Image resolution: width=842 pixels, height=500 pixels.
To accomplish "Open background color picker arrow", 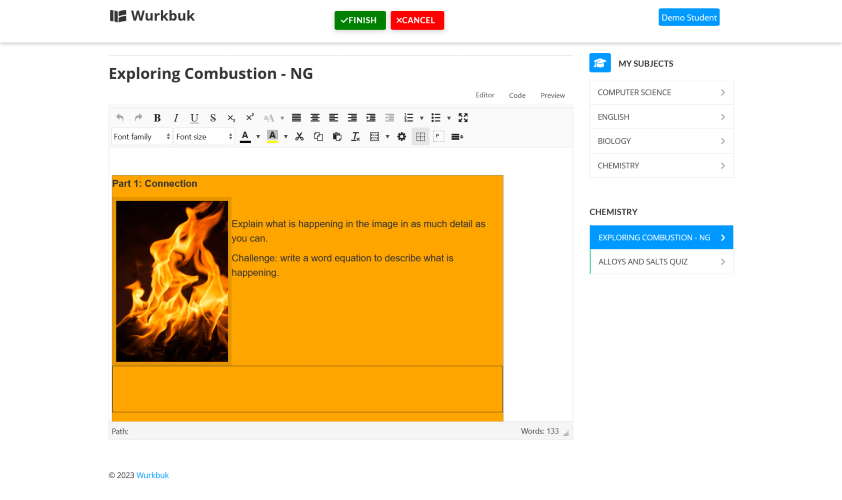I will pos(286,136).
